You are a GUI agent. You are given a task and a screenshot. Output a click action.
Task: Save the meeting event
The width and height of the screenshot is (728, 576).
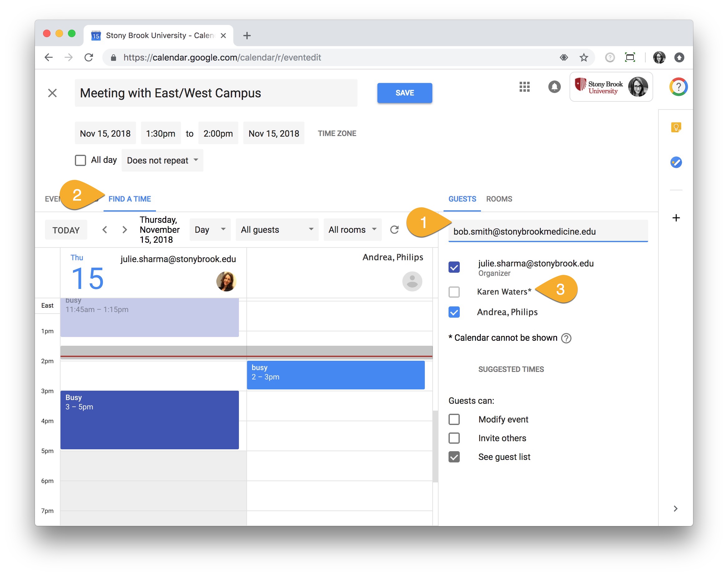[405, 93]
